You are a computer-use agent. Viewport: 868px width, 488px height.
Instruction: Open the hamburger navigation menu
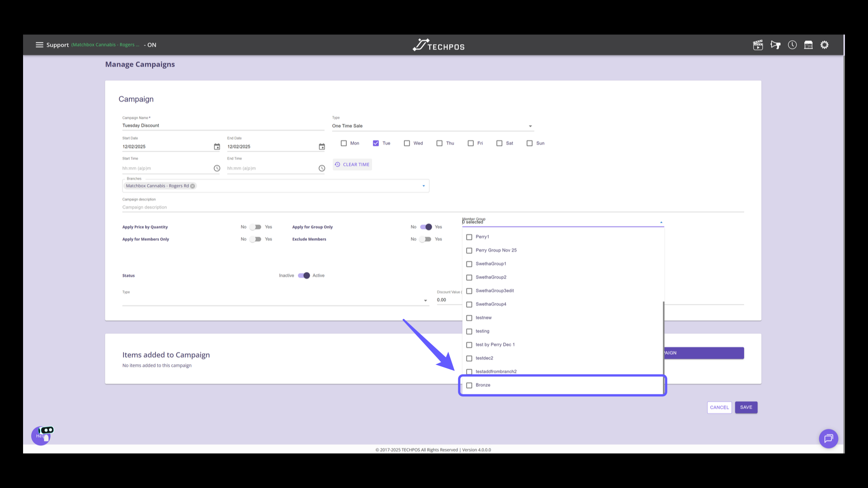[39, 45]
